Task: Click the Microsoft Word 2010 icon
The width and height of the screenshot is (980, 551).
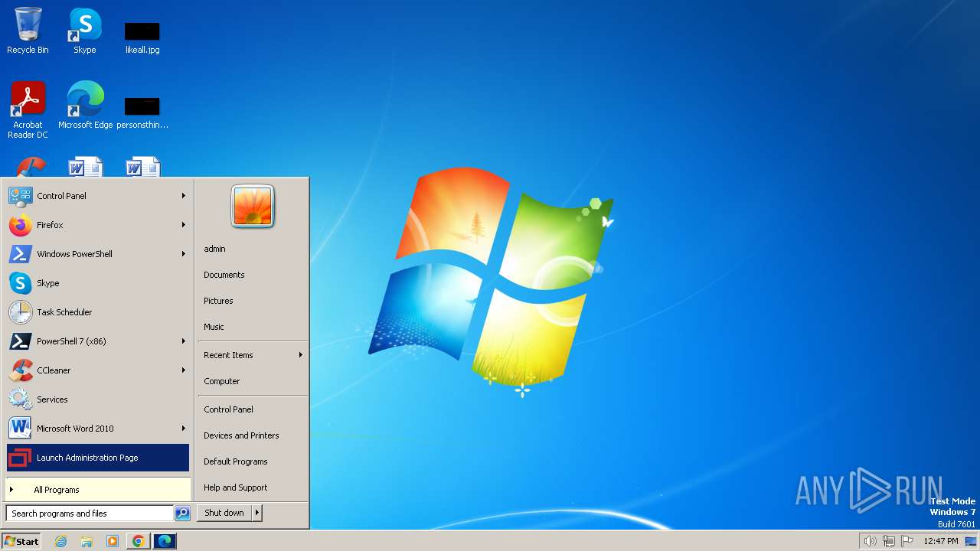Action: tap(20, 429)
